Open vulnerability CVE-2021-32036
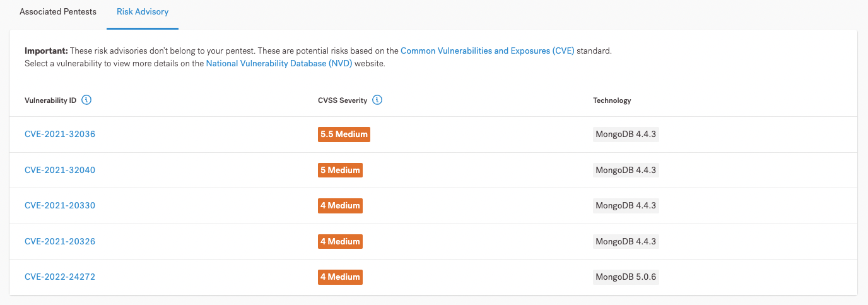Screen dimensions: 868x305 click(x=60, y=134)
